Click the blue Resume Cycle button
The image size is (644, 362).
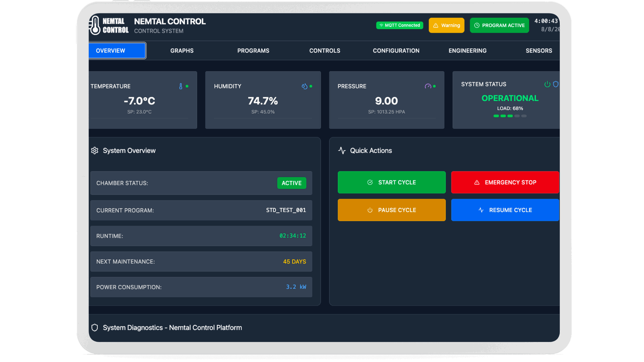click(505, 210)
